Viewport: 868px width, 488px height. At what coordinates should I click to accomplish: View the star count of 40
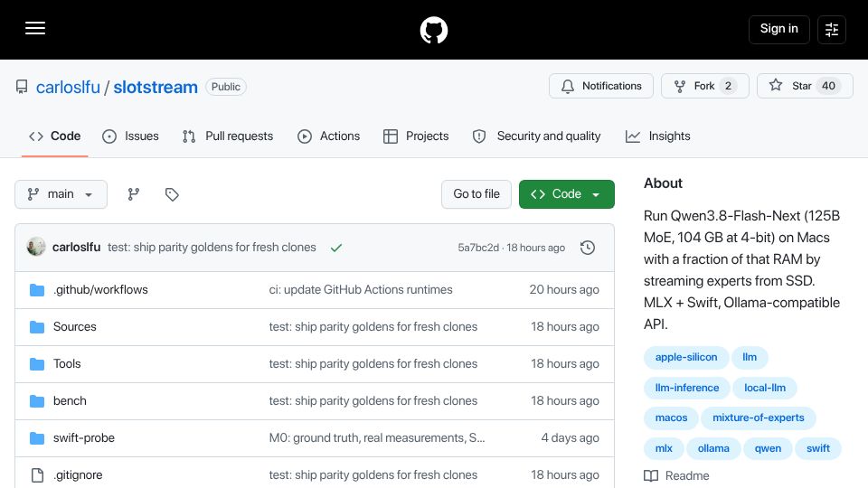click(x=828, y=86)
